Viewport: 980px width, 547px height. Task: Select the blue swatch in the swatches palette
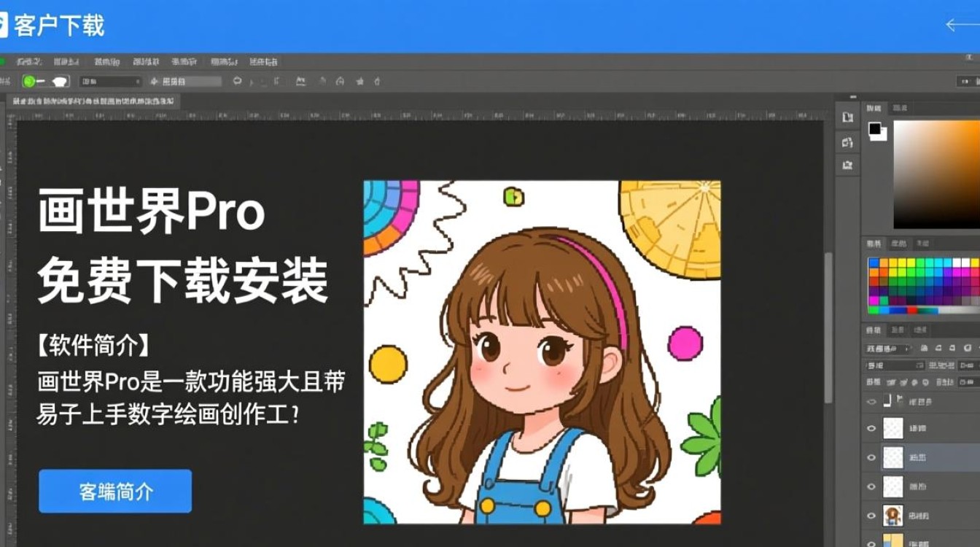(874, 263)
